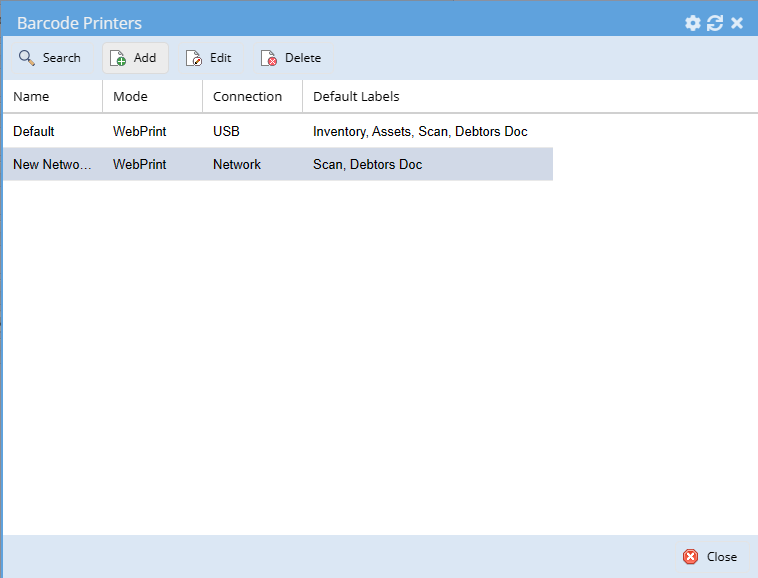Image resolution: width=758 pixels, height=578 pixels.
Task: Sort by the Name column header
Action: pyautogui.click(x=32, y=97)
